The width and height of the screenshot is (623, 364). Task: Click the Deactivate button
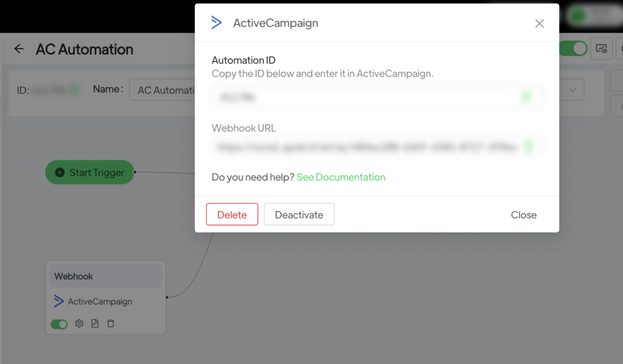[299, 215]
